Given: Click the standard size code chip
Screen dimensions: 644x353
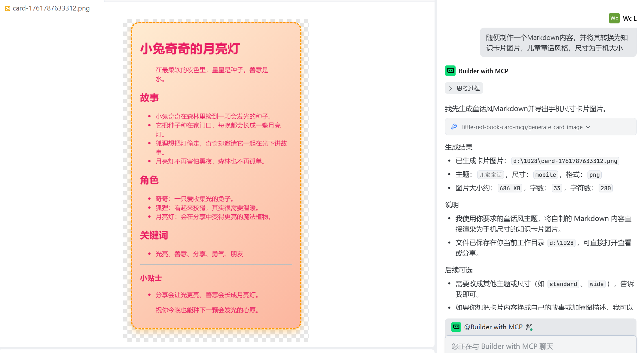Looking at the screenshot, I should (563, 284).
